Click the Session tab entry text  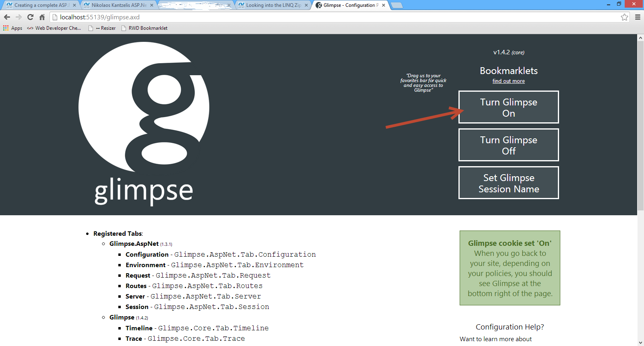[197, 307]
